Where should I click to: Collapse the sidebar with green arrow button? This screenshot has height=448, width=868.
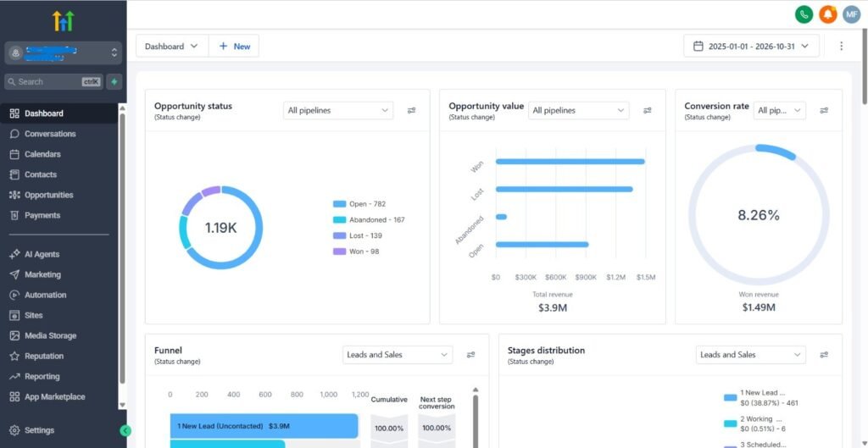(125, 430)
